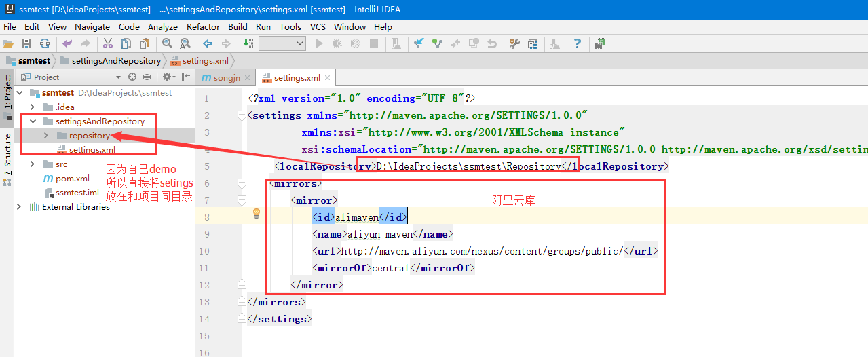868x357 pixels.
Task: Click settings.xml breadcrumb
Action: coord(200,60)
